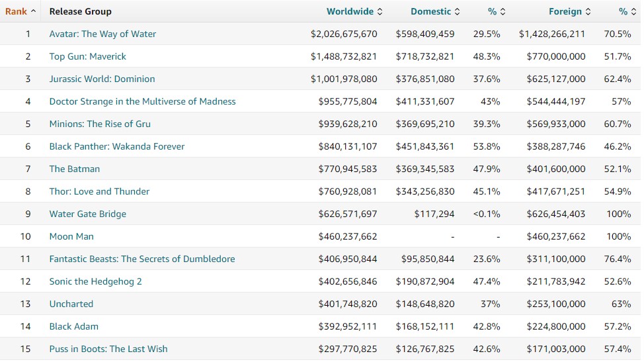The width and height of the screenshot is (644, 362).
Task: Open Top Gun: Maverick link
Action: [x=87, y=56]
